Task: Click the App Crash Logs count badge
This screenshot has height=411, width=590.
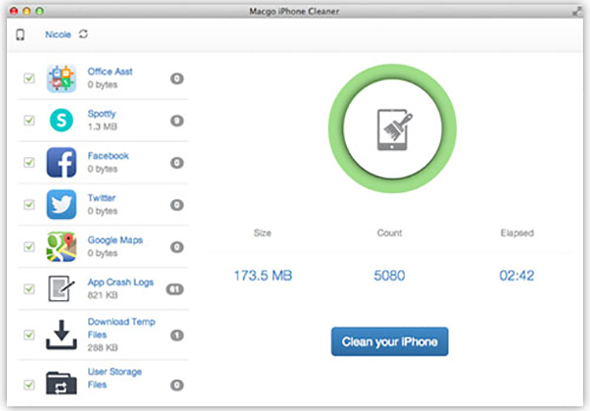Action: coord(175,289)
